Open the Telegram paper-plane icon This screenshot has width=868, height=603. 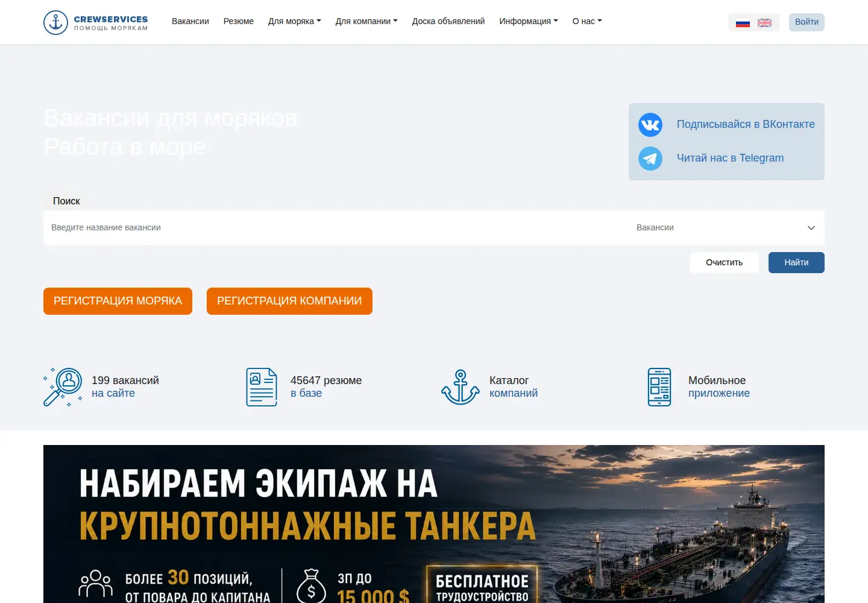click(x=650, y=159)
